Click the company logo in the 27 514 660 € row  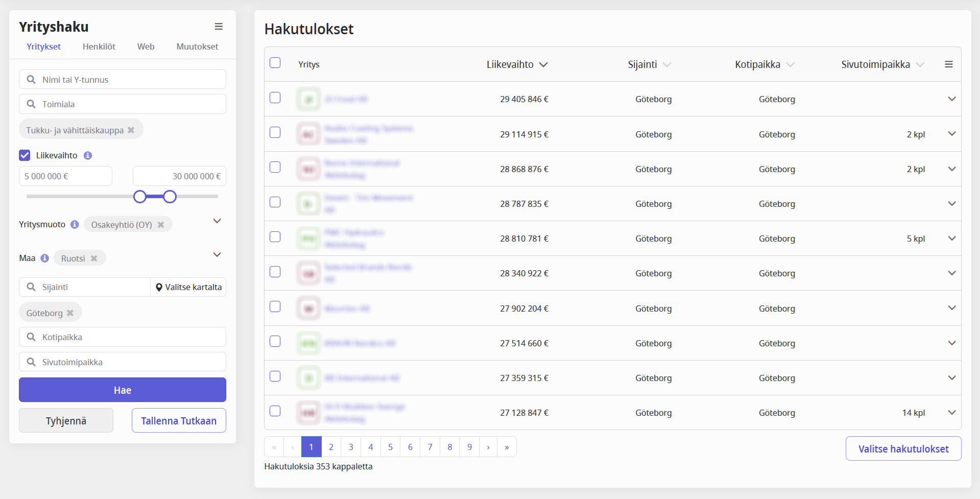click(x=308, y=343)
